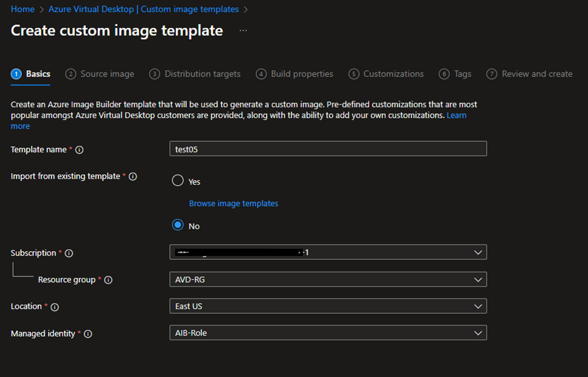Click the Template name info icon
588x377 pixels.
79,150
